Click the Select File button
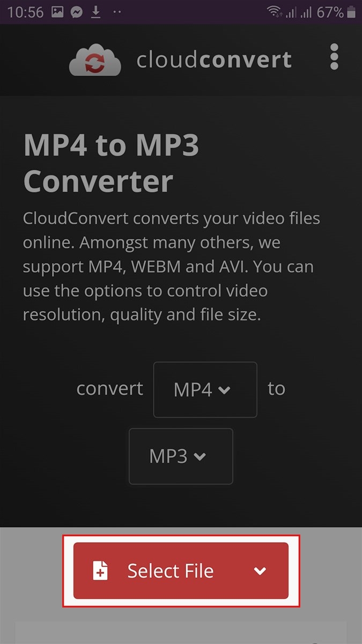 click(181, 570)
